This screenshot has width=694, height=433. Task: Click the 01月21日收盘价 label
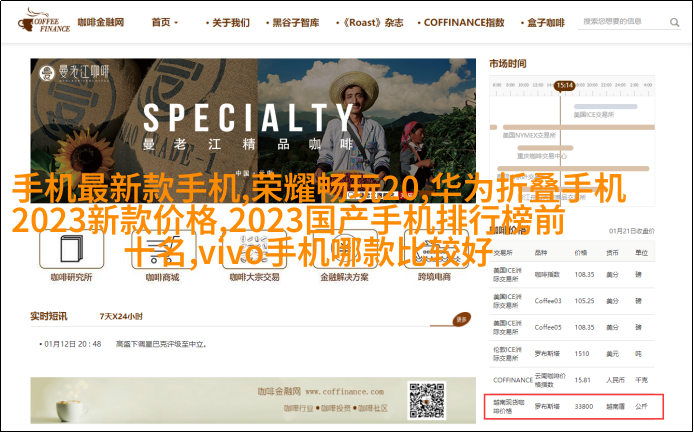click(x=632, y=231)
